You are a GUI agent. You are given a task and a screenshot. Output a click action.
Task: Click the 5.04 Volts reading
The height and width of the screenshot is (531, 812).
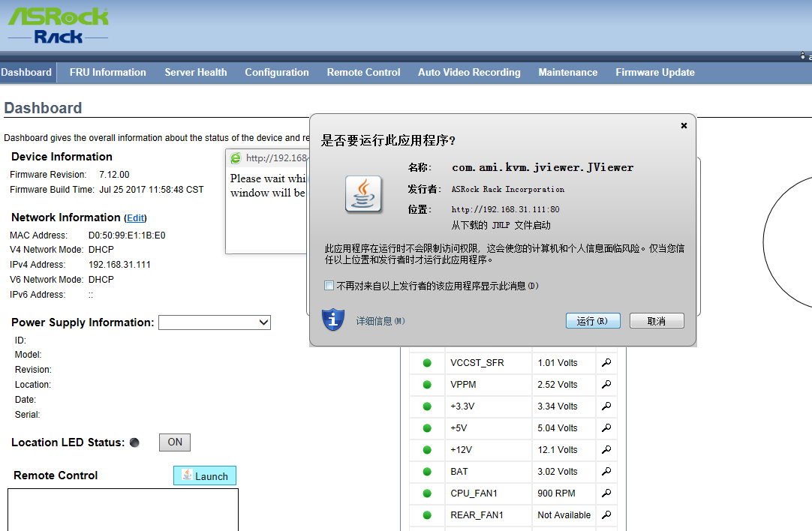pyautogui.click(x=557, y=428)
